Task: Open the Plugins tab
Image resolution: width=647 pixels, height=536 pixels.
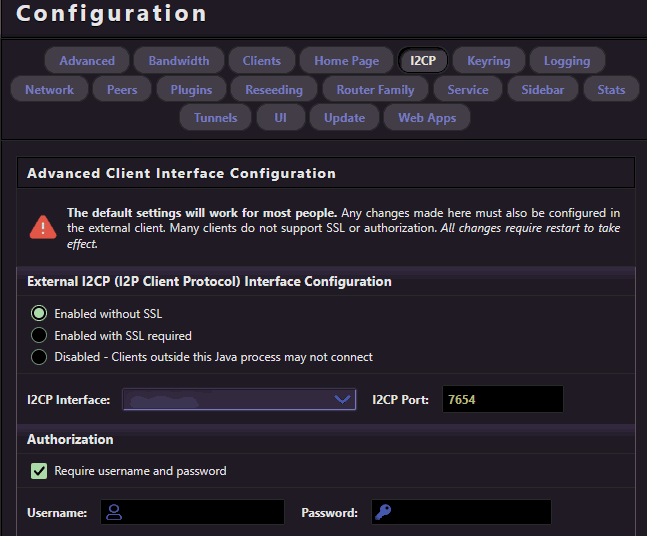Action: pos(191,90)
